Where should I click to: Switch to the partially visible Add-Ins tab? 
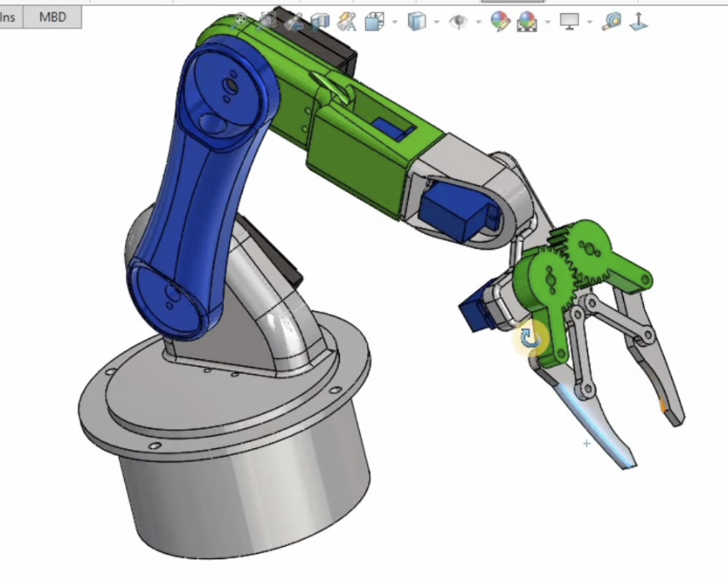(9, 17)
